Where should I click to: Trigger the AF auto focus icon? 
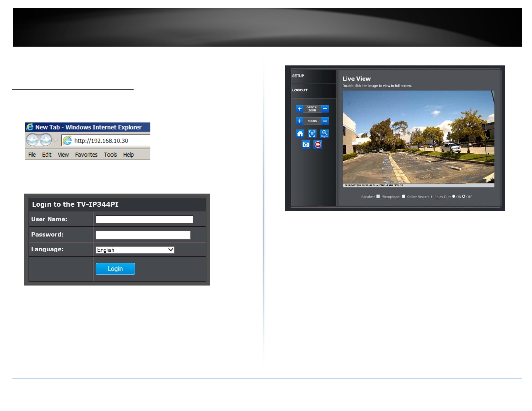coord(312,134)
